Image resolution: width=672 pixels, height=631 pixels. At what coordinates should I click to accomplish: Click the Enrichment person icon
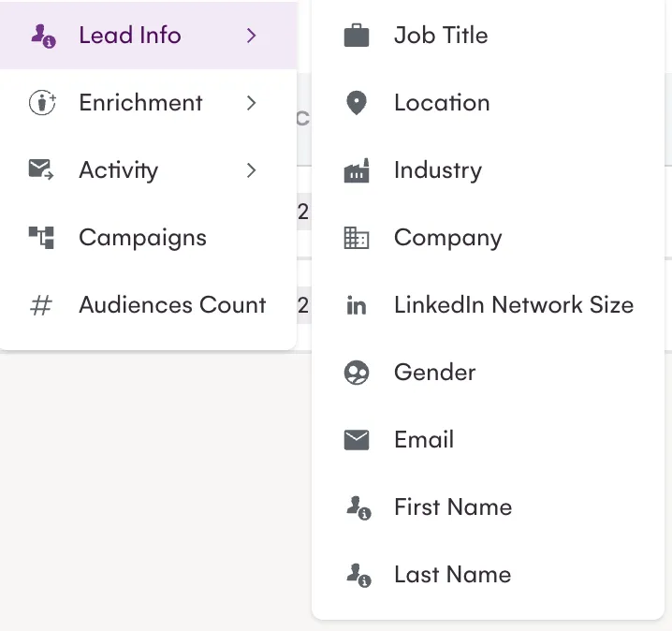[42, 103]
